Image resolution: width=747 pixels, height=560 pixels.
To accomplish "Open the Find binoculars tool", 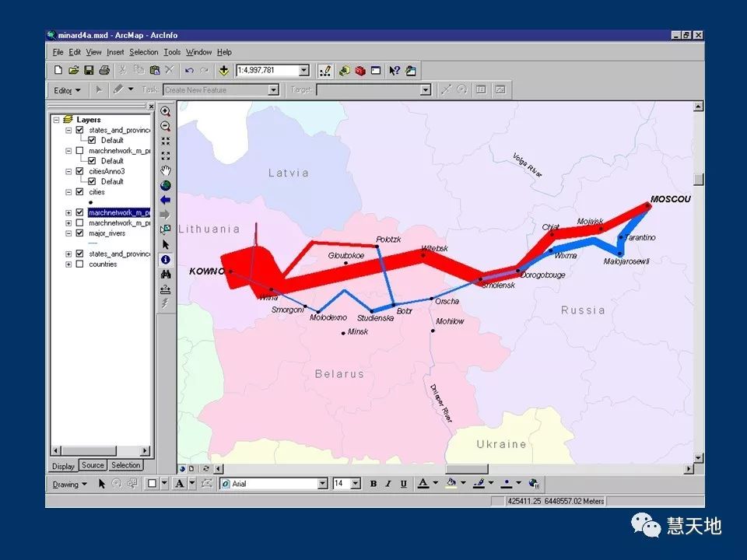I will [x=165, y=274].
